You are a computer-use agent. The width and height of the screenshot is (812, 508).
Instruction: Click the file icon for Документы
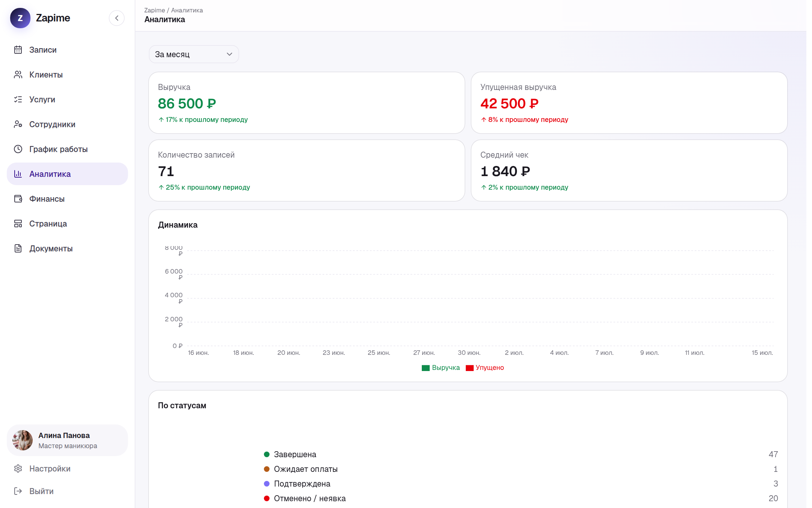coord(18,248)
